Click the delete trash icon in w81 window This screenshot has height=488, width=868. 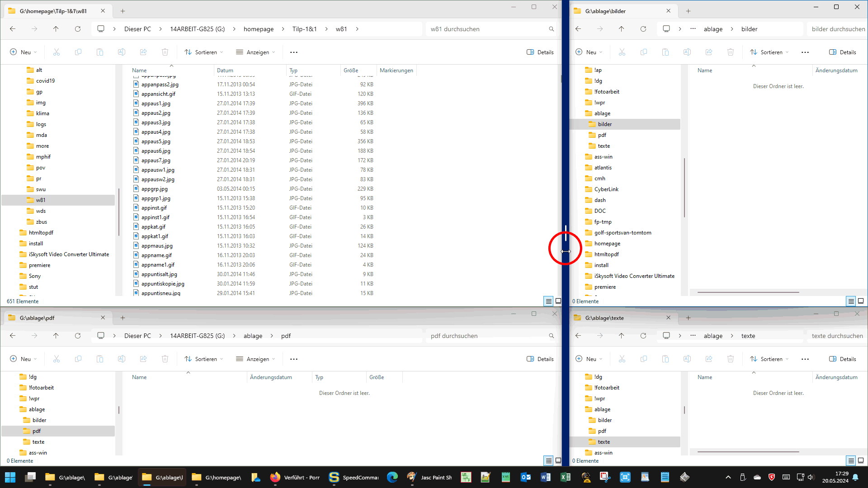click(x=165, y=52)
